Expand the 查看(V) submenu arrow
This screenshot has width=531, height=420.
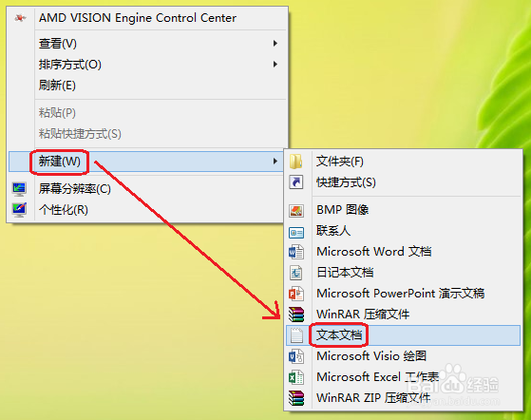275,44
